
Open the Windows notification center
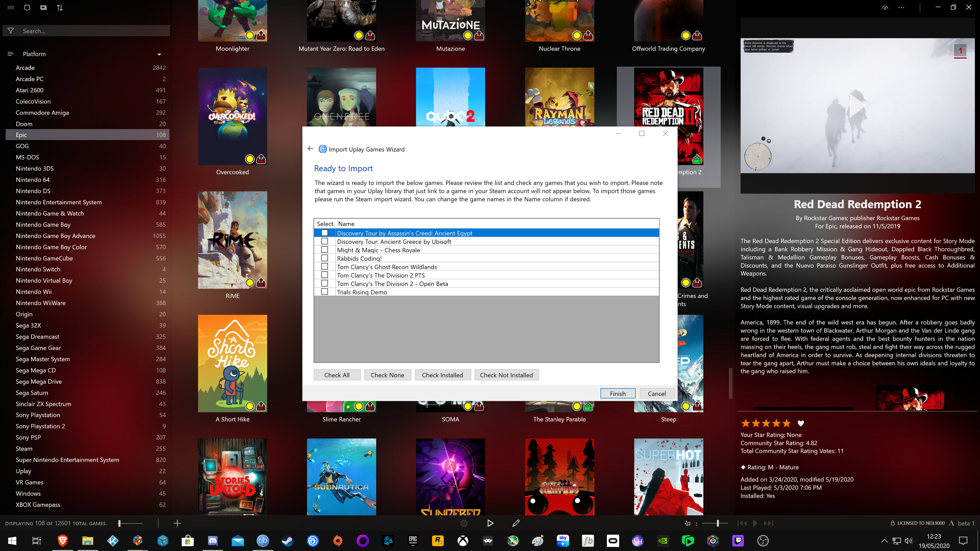click(963, 541)
